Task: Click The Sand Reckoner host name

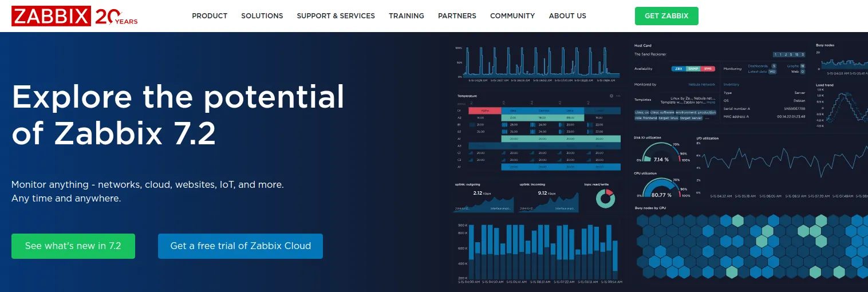Action: coord(650,54)
